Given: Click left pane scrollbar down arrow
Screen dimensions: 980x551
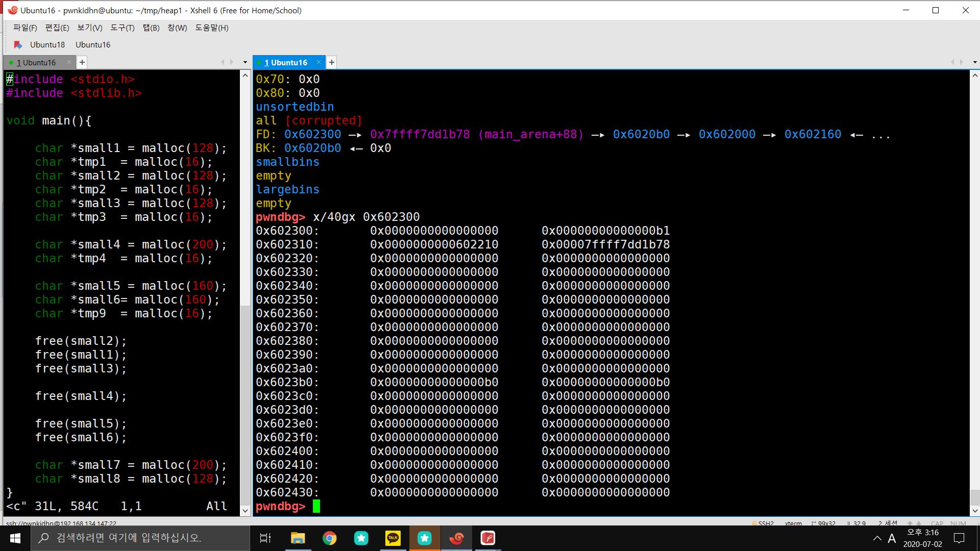Looking at the screenshot, I should (246, 510).
